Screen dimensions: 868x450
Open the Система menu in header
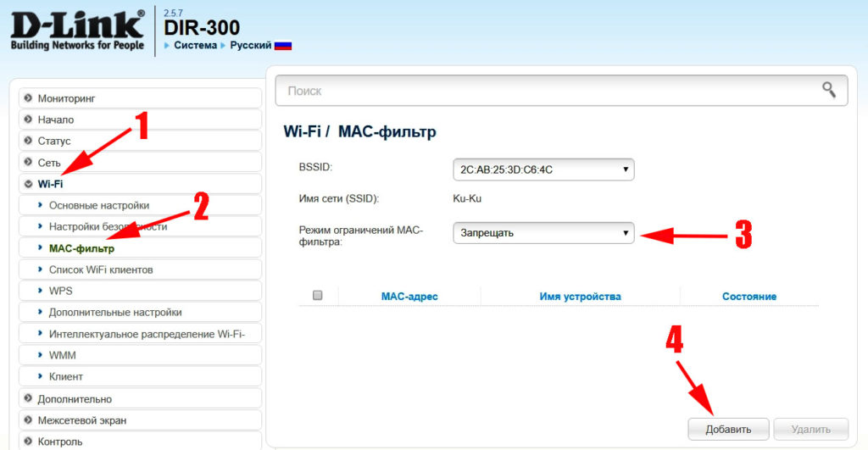pos(195,46)
